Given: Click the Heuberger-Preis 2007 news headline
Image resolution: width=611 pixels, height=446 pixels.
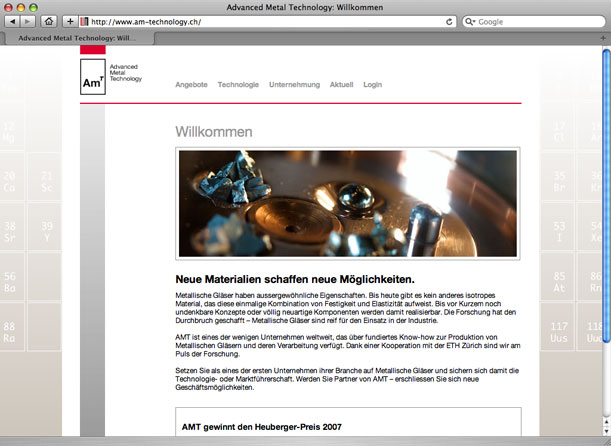Looking at the screenshot, I should pyautogui.click(x=261, y=427).
